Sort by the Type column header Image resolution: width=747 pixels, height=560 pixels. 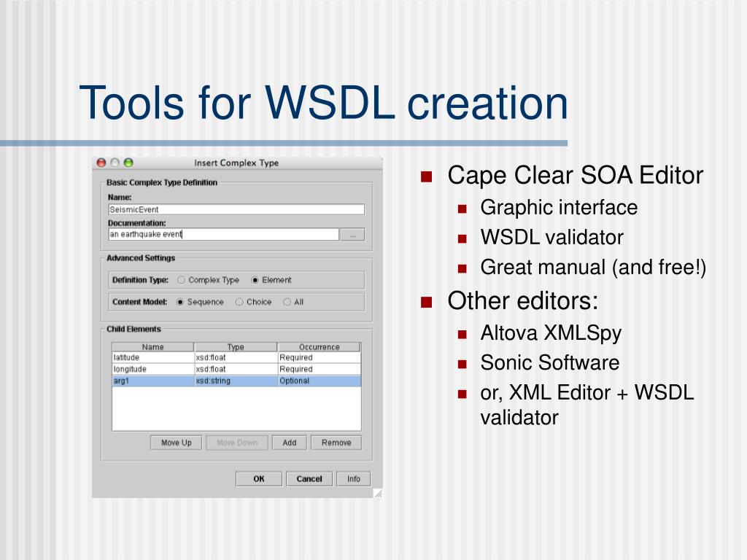[x=236, y=347]
